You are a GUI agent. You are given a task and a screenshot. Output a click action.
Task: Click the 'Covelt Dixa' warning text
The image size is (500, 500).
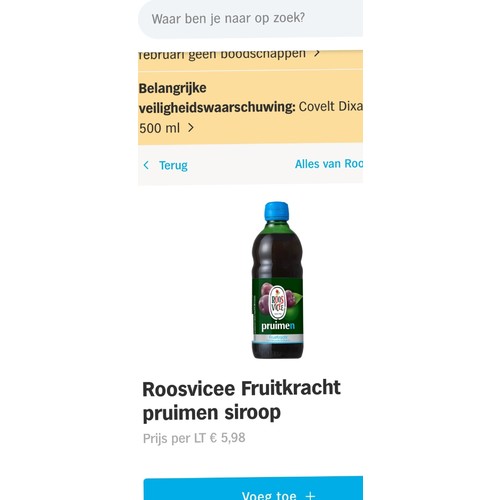[x=330, y=106]
